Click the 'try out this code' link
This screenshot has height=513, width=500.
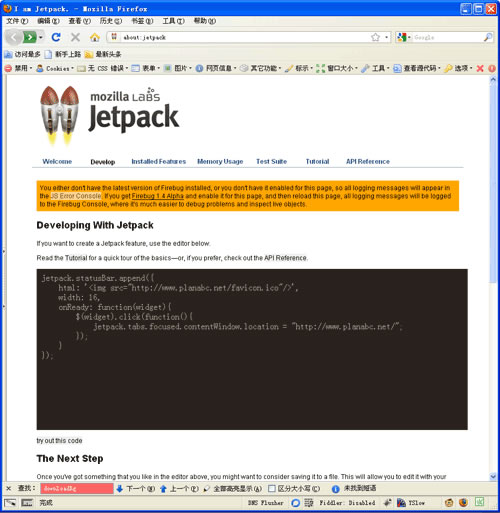click(59, 441)
